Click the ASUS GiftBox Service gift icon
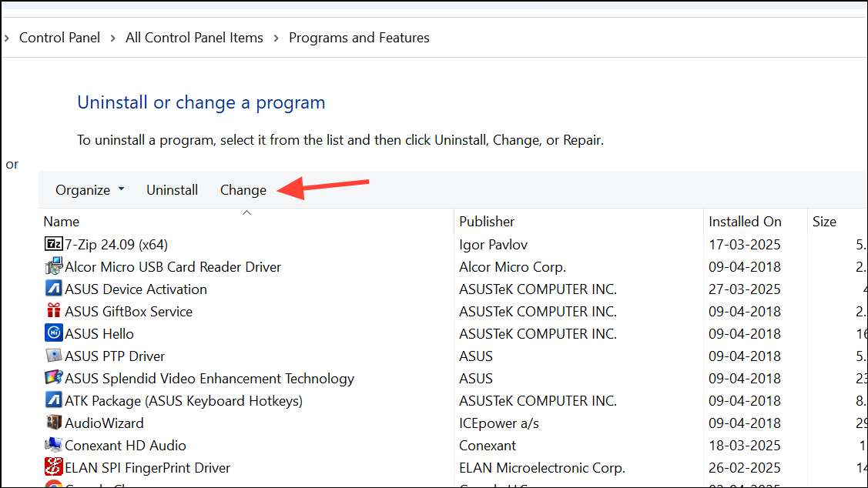Image resolution: width=868 pixels, height=488 pixels. [54, 311]
